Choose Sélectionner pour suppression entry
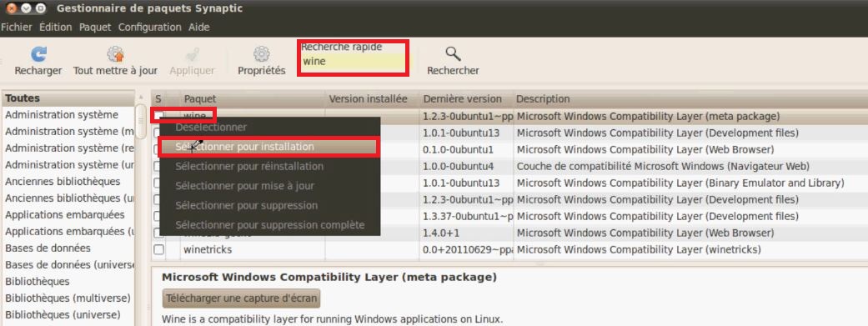Screen dimensions: 868x326 [269, 205]
